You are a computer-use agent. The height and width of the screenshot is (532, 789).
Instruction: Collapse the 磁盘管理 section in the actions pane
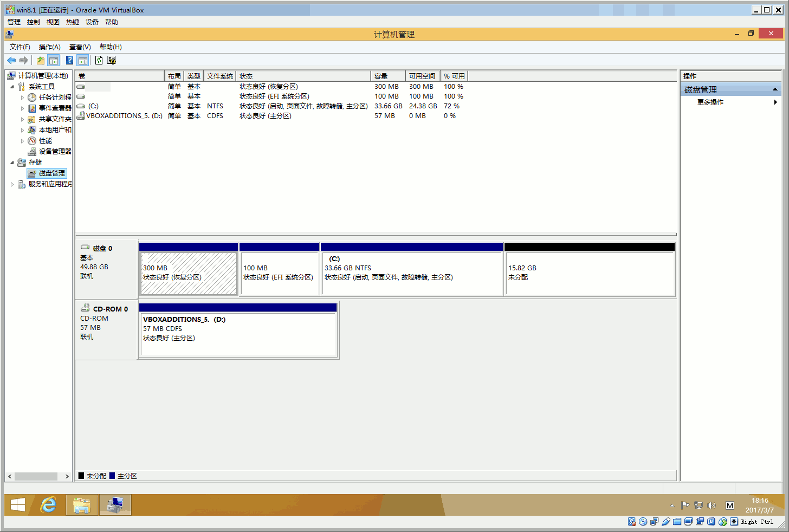[x=775, y=89]
